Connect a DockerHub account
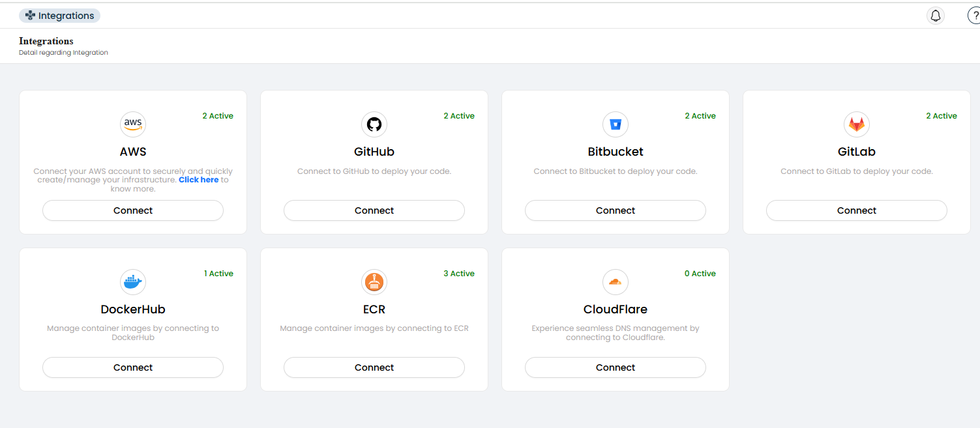Viewport: 980px width, 428px height. pyautogui.click(x=133, y=367)
